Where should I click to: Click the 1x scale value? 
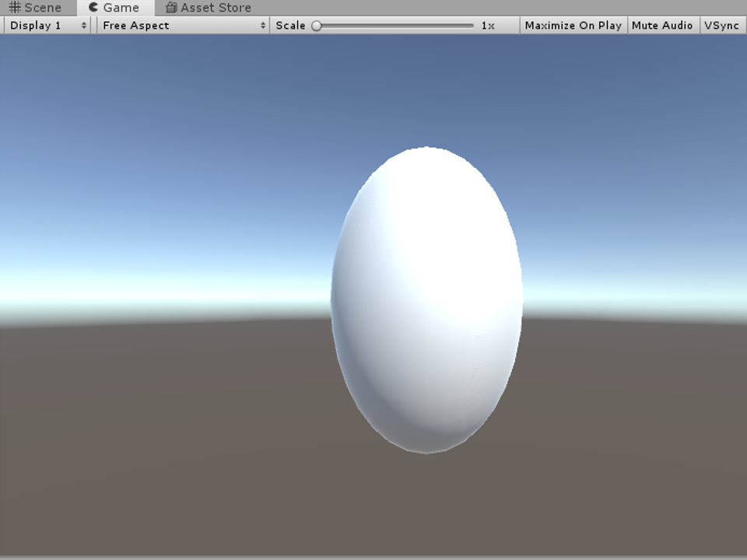(x=488, y=26)
